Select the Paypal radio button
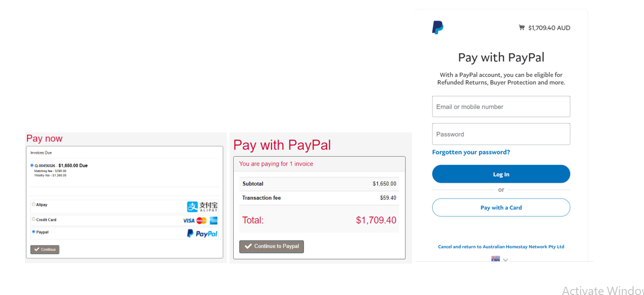 [34, 232]
